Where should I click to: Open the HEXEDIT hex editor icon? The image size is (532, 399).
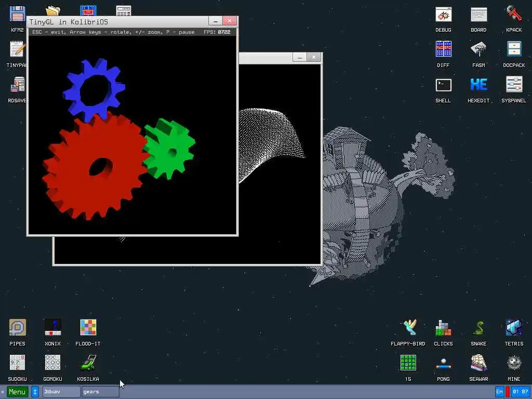pyautogui.click(x=478, y=85)
